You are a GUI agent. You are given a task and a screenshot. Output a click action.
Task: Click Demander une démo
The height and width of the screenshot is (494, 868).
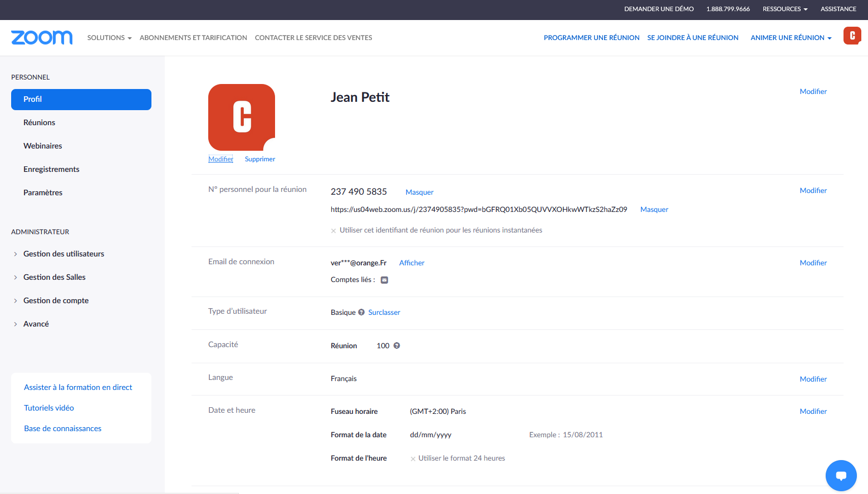point(659,9)
